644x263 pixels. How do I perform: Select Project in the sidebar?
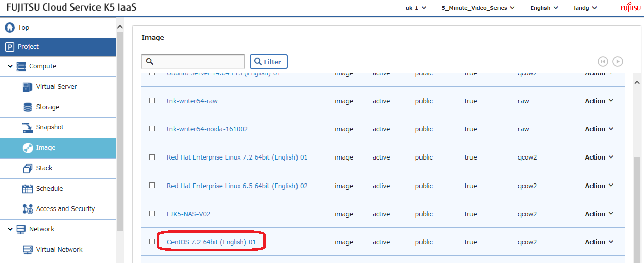(58, 47)
